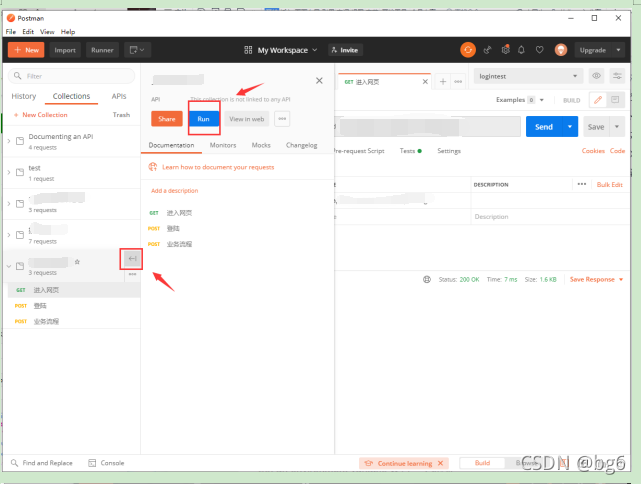
Task: Click the environment quick look eye icon
Action: (596, 76)
